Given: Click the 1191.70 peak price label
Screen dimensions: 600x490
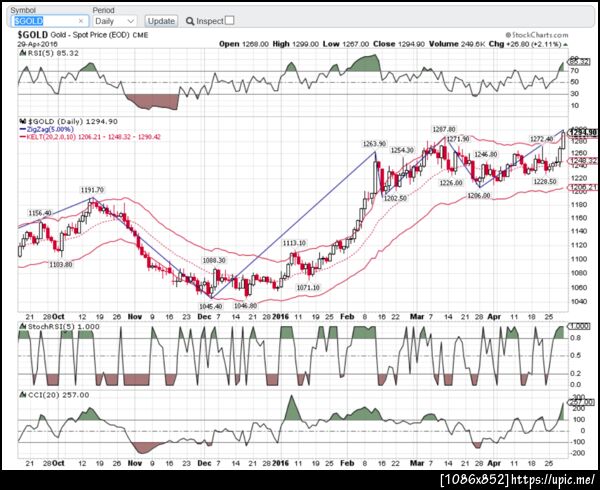Looking at the screenshot, I should pos(92,190).
